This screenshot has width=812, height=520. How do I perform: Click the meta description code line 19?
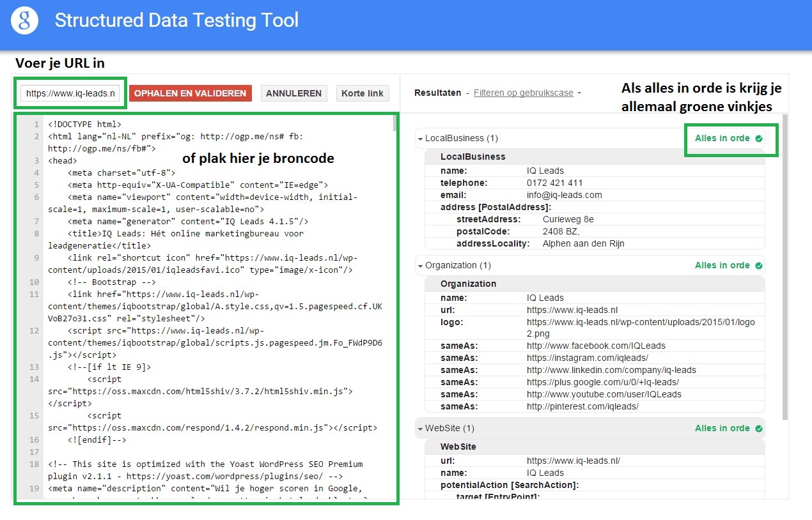click(208, 494)
